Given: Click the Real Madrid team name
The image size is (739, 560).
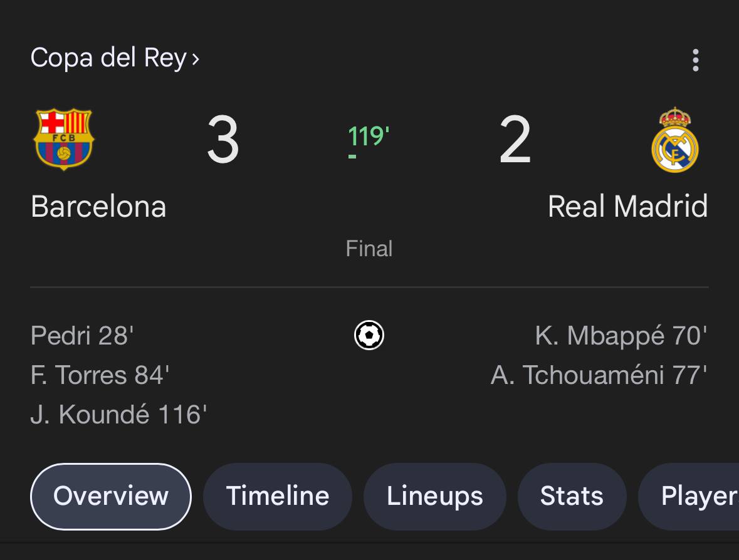Looking at the screenshot, I should point(628,206).
